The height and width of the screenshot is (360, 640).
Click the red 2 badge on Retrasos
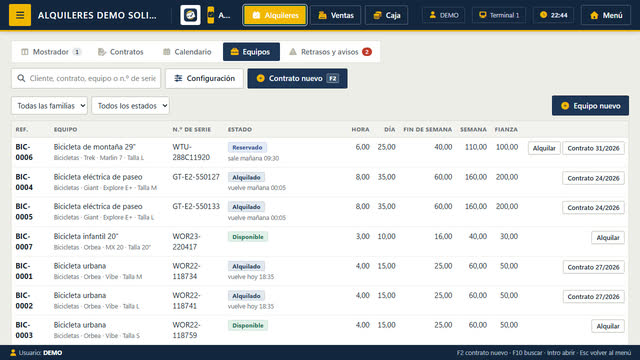(x=367, y=52)
